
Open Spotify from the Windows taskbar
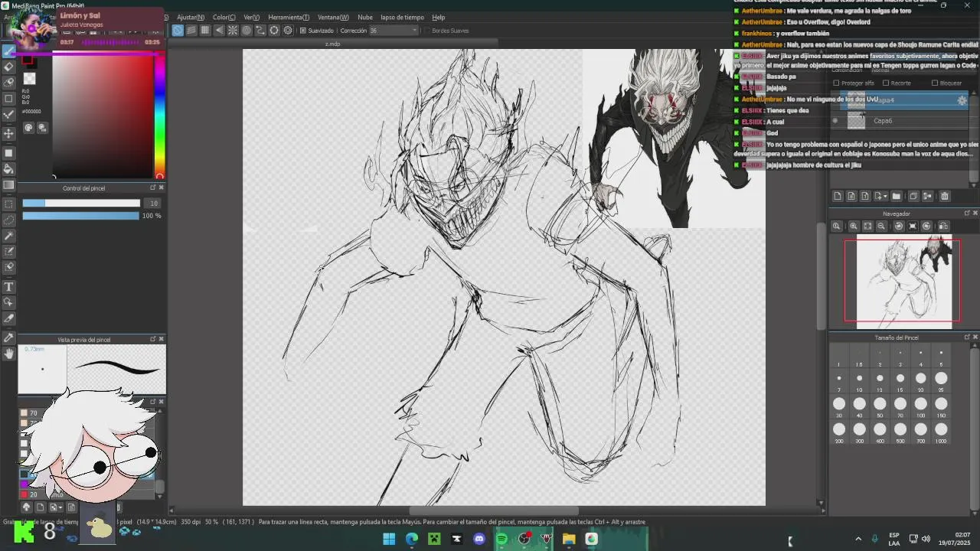[x=501, y=539]
